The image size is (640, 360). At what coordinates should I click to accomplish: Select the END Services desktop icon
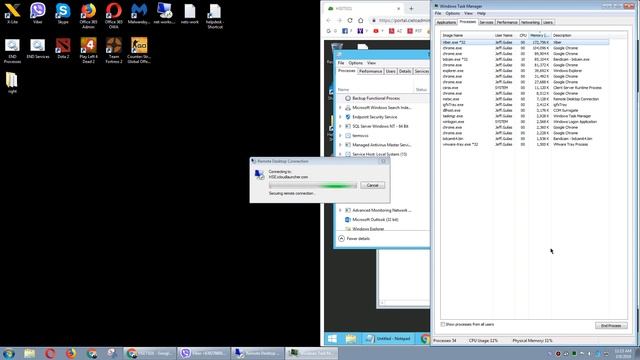pos(38,49)
